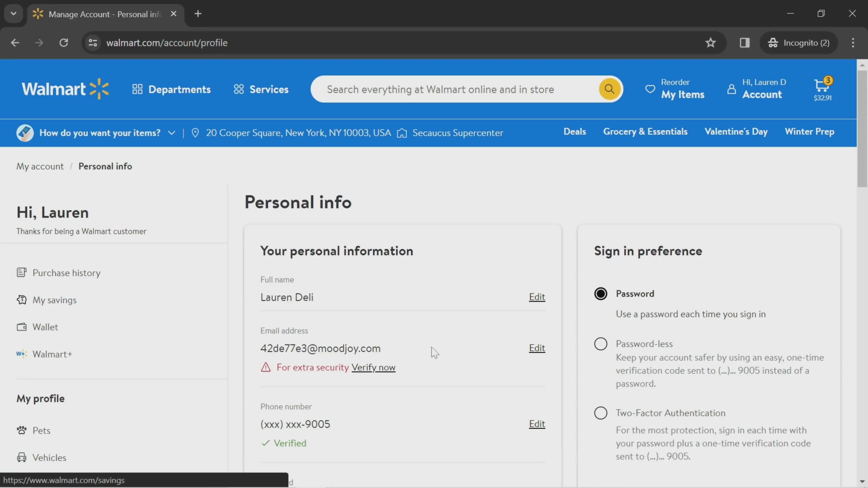Click the 'Hi, Lauren' greeting text
The height and width of the screenshot is (488, 868).
(53, 213)
